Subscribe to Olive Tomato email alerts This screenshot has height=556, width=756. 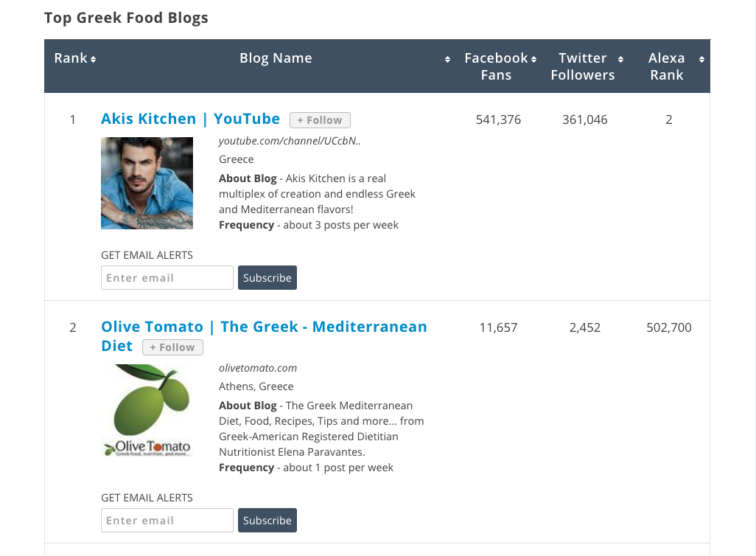tap(267, 521)
